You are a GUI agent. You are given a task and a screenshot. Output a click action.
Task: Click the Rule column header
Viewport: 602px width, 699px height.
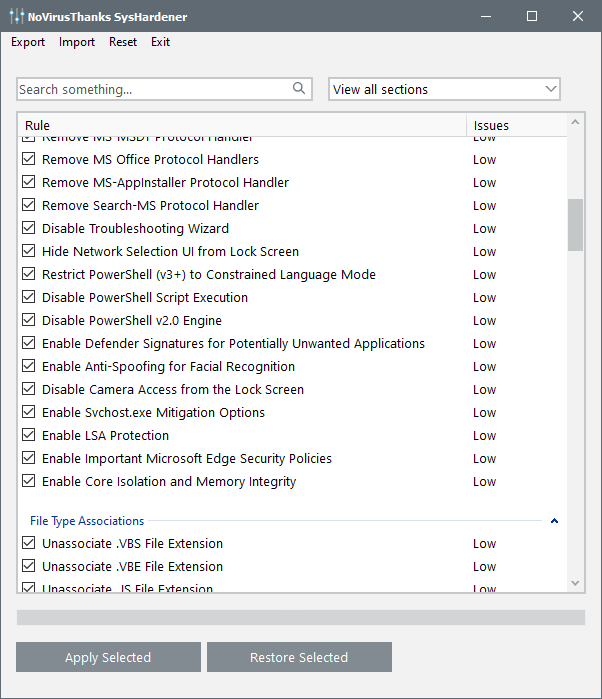[x=240, y=125]
